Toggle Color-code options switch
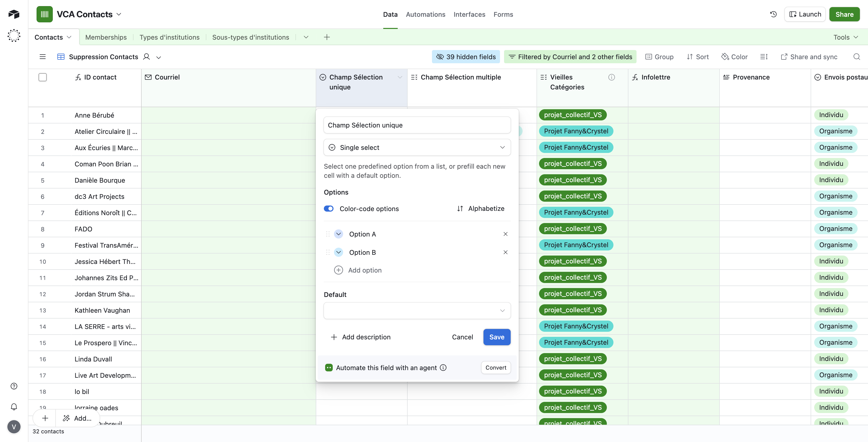Image resolution: width=868 pixels, height=442 pixels. click(x=328, y=209)
